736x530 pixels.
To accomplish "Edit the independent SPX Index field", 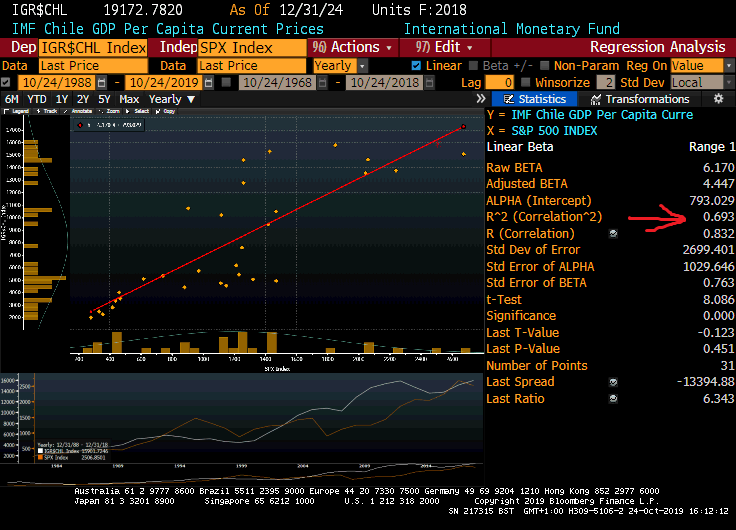I will click(252, 48).
